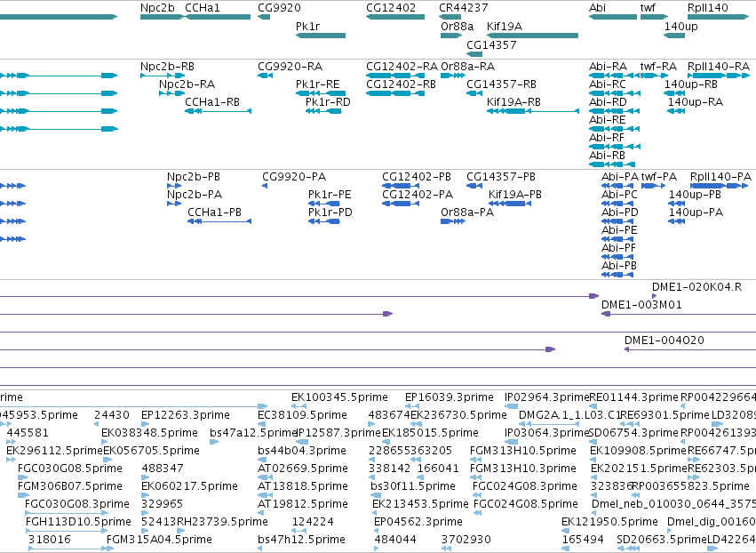Select the twf gene feature
Viewport: 756px width, 553px height.
coord(653,17)
